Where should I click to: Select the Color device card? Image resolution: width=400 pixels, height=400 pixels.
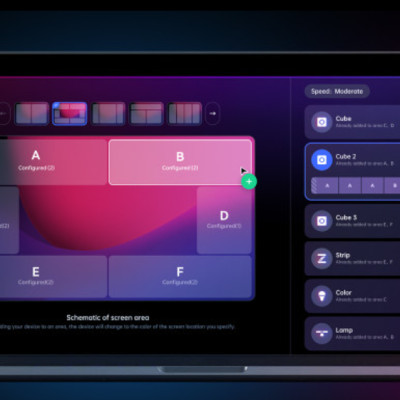point(352,296)
